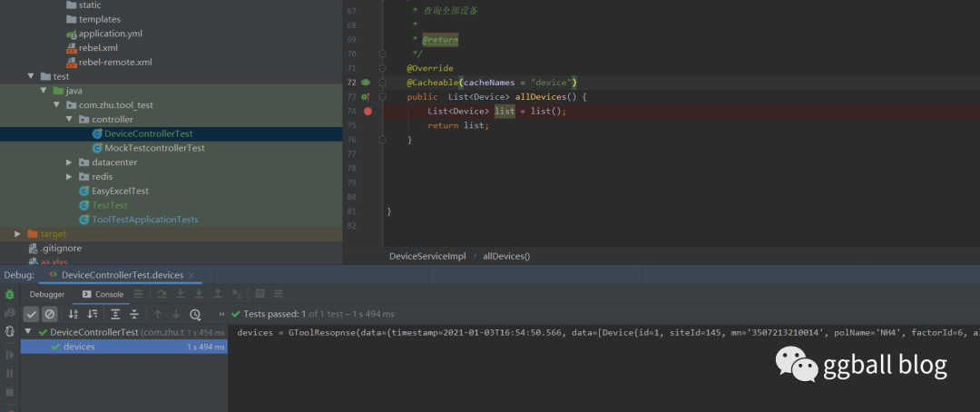Switch to the Console tab
The image size is (980, 412).
coord(103,294)
